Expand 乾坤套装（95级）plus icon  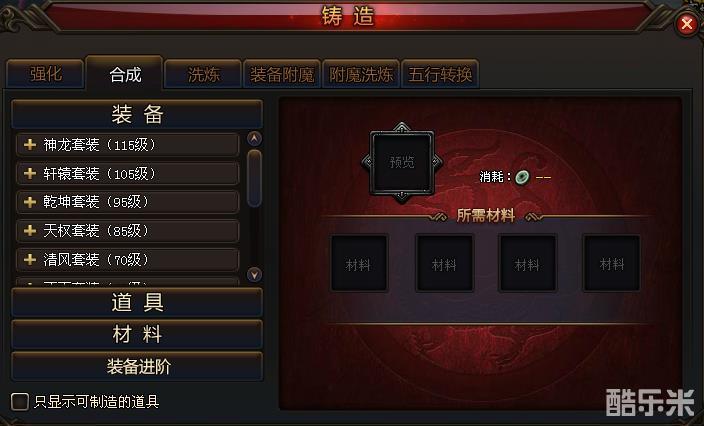30,202
